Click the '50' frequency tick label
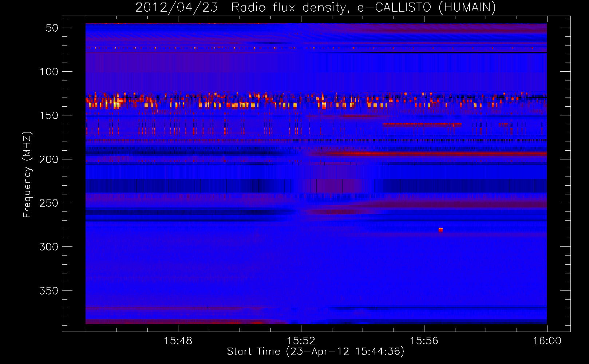Screen dimensions: 589x364 pyautogui.click(x=52, y=28)
